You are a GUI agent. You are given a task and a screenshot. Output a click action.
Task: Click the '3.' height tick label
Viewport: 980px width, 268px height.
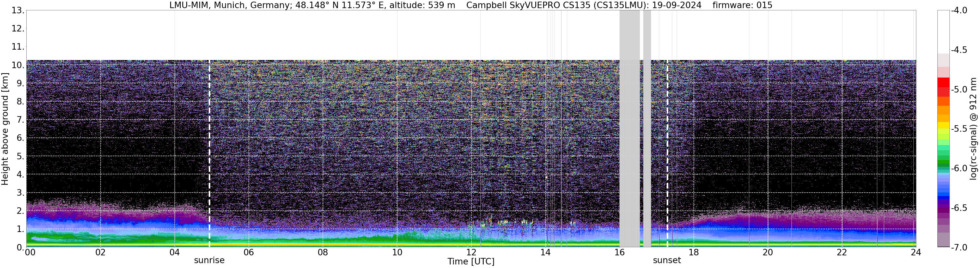tap(20, 192)
